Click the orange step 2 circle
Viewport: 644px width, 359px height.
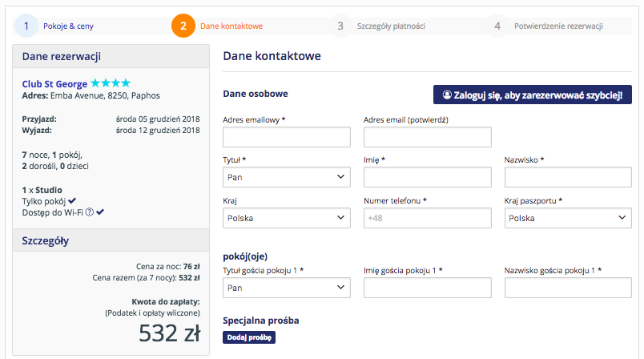(183, 26)
